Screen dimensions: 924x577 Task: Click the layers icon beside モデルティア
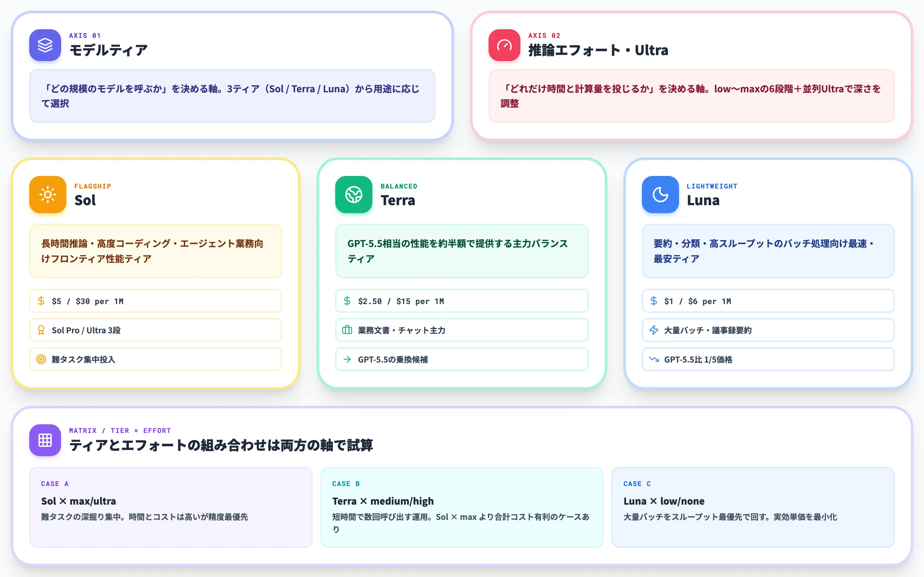click(x=45, y=45)
